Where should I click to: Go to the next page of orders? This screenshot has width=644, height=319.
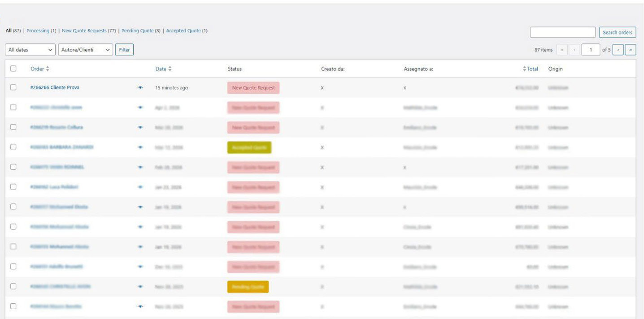tap(618, 50)
